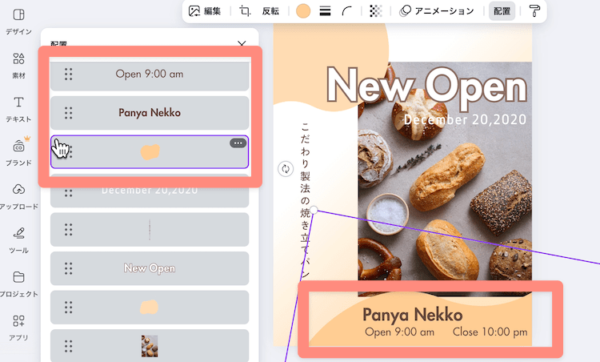
Task: Click Close 10:00 pm text on canvas
Action: click(490, 332)
